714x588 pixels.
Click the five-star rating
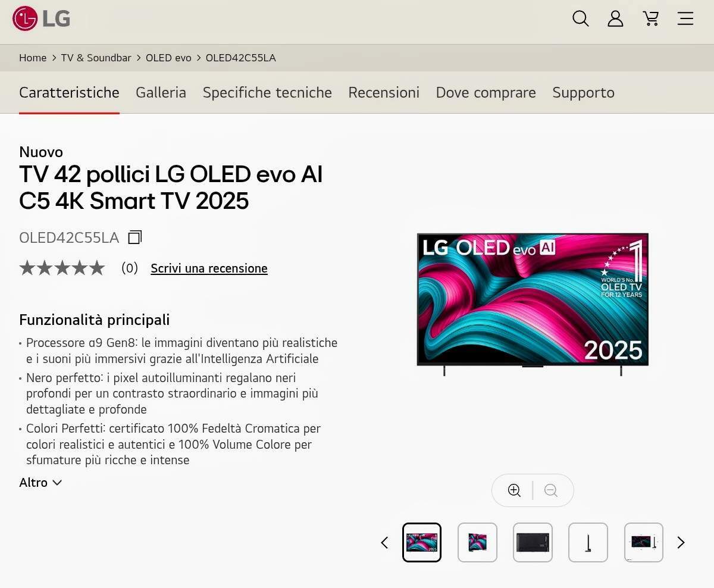click(x=62, y=268)
